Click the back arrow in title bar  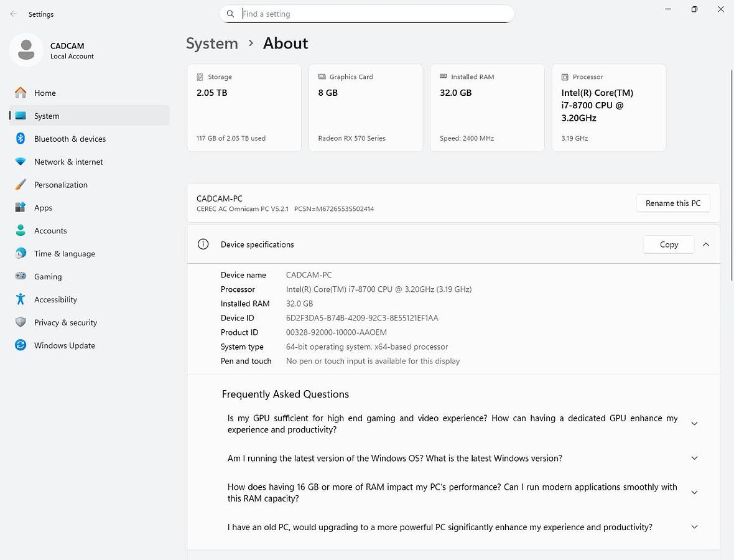tap(14, 14)
